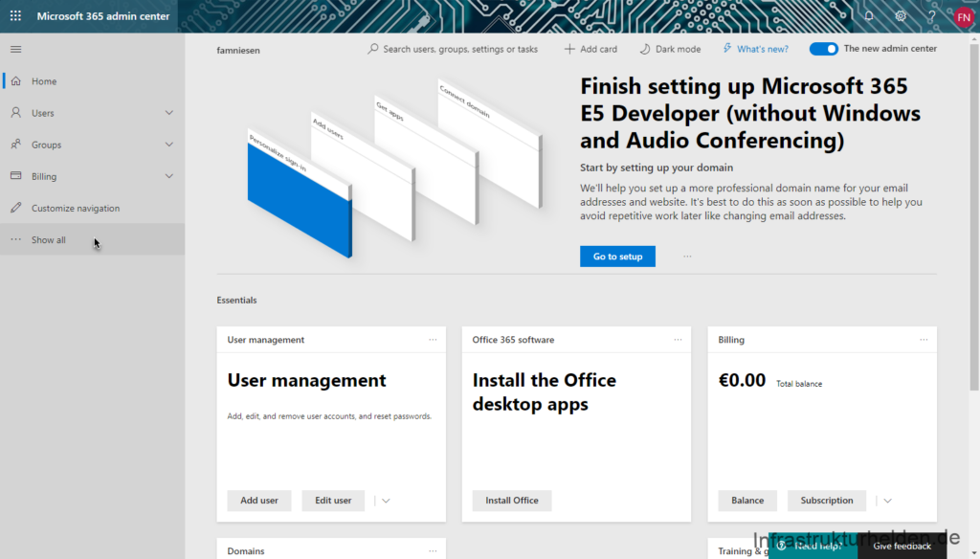Select Groups in the navigation
This screenshot has width=980, height=559.
pos(93,145)
